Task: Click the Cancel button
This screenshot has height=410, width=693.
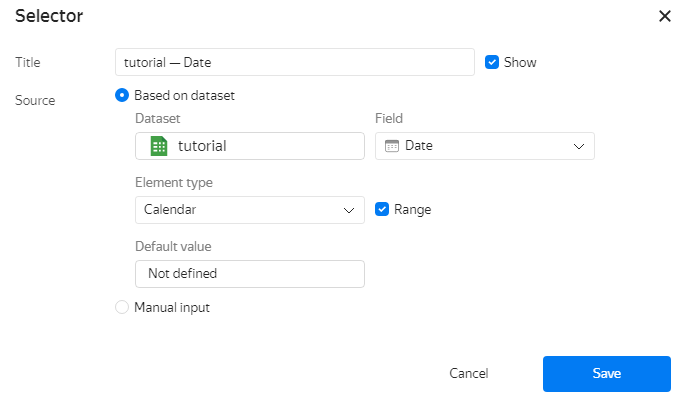Action: tap(468, 374)
